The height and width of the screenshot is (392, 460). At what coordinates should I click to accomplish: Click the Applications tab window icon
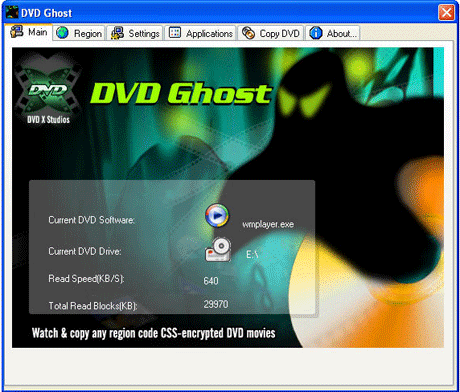click(x=175, y=33)
